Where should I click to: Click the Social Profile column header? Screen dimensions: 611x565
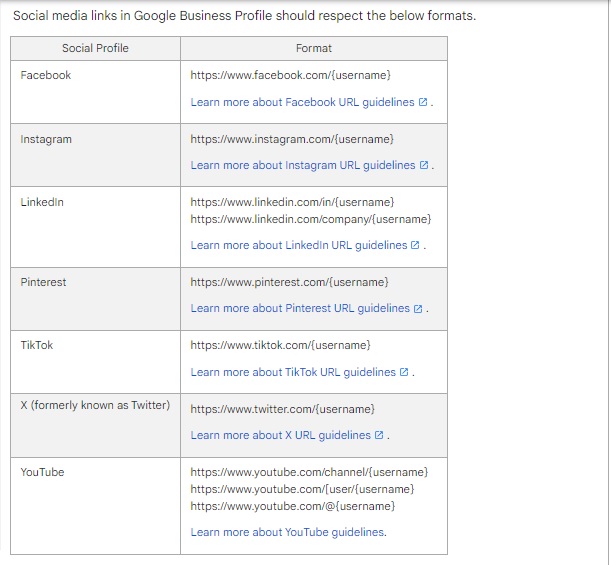pos(95,48)
